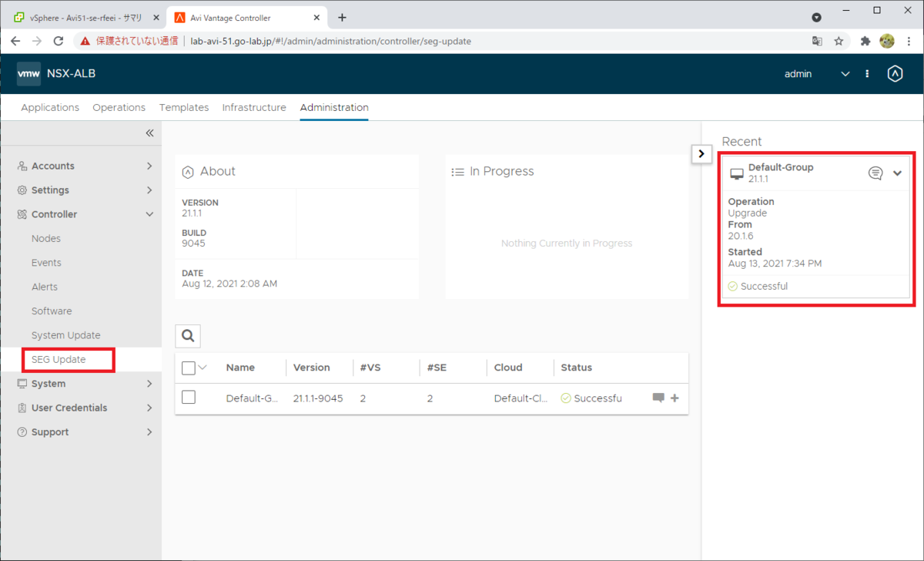Image resolution: width=924 pixels, height=561 pixels.
Task: Sort table by Status column
Action: point(576,368)
